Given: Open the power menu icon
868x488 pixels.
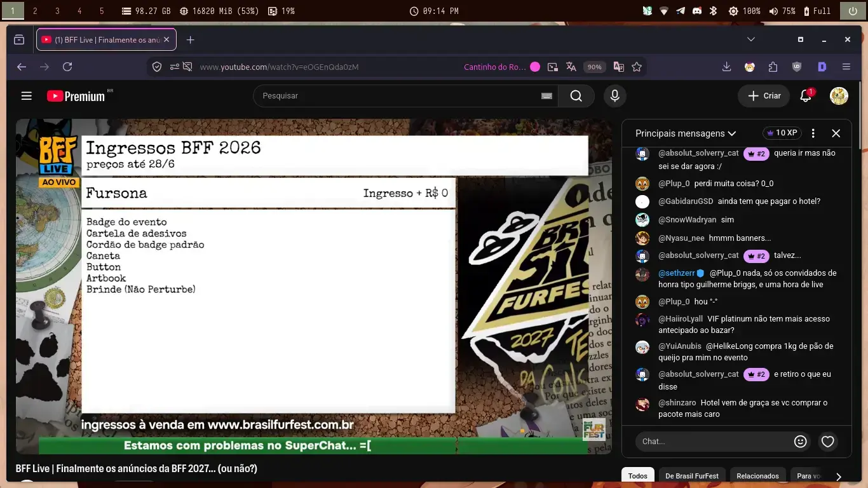Looking at the screenshot, I should coord(852,11).
